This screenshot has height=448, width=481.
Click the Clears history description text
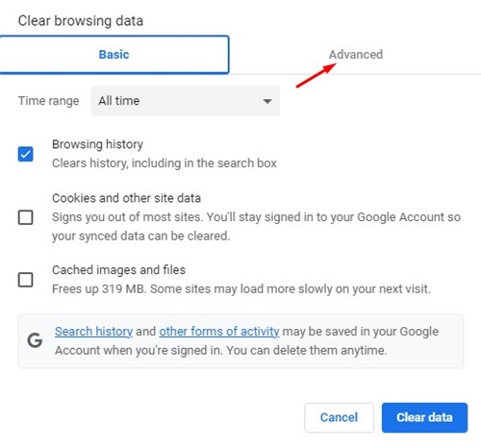point(165,163)
